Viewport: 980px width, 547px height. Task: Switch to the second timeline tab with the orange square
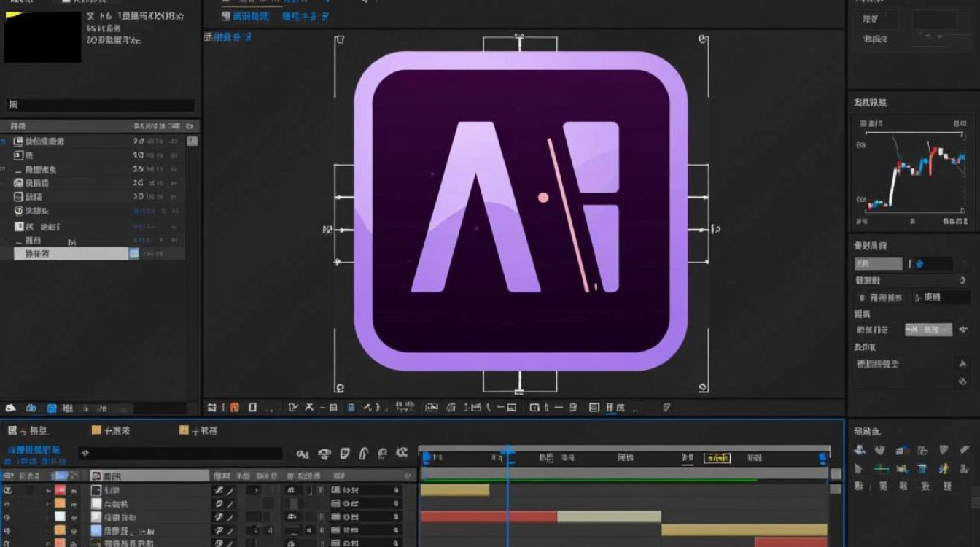tap(111, 431)
